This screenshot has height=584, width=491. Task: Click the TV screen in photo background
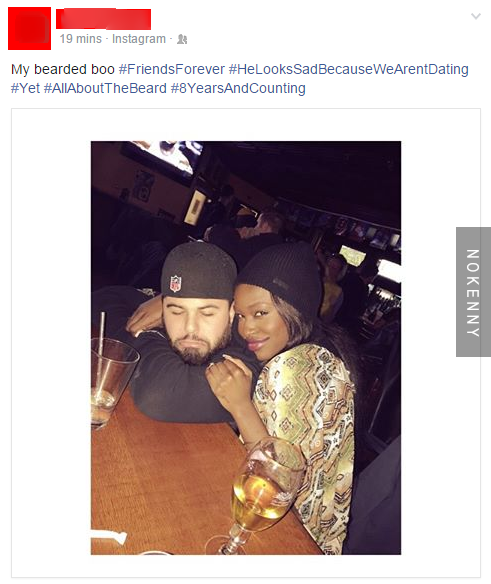[164, 155]
